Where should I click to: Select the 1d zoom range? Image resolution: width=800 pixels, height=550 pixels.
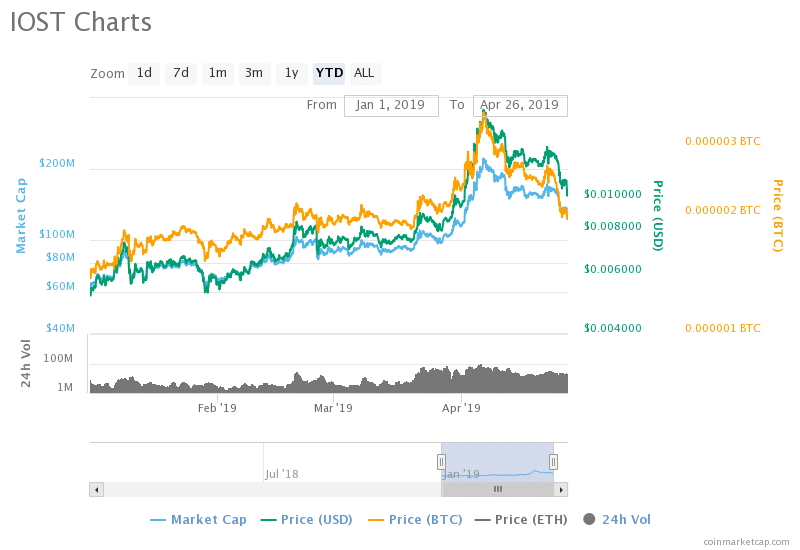145,73
